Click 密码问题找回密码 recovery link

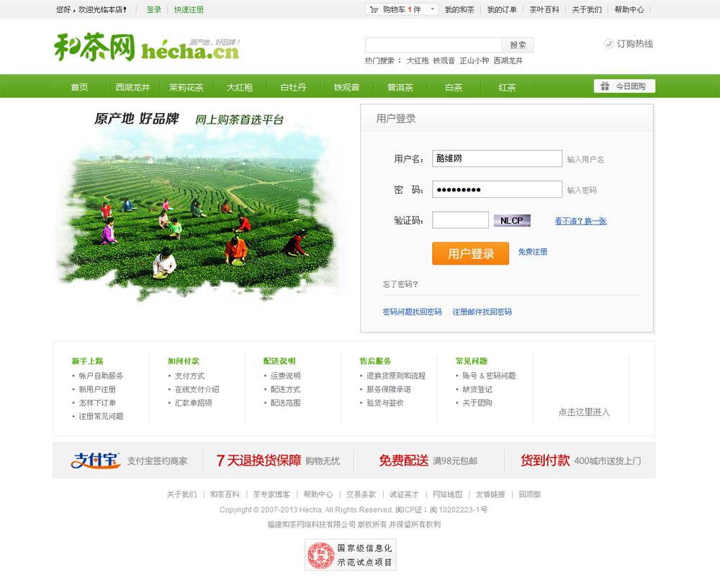click(412, 312)
